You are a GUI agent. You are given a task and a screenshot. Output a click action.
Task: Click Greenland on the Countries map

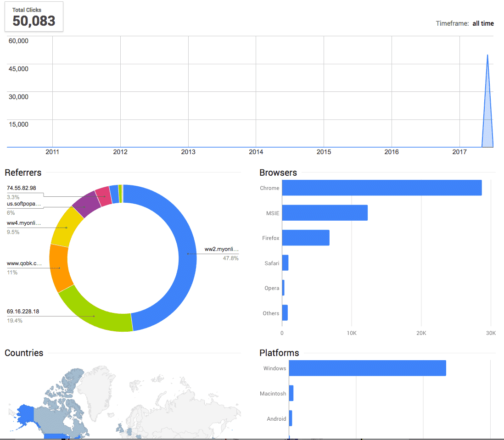[96, 389]
